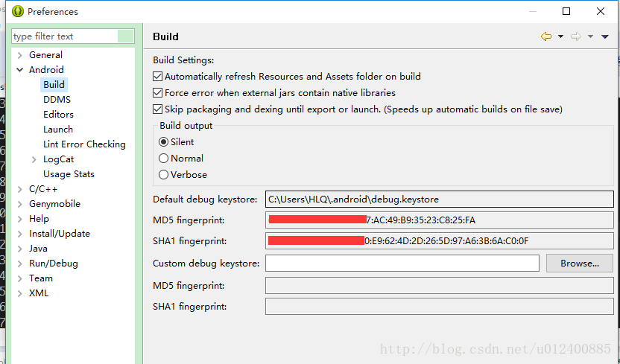Click the Default debug keystore path field
Image resolution: width=620 pixels, height=364 pixels.
(x=440, y=199)
